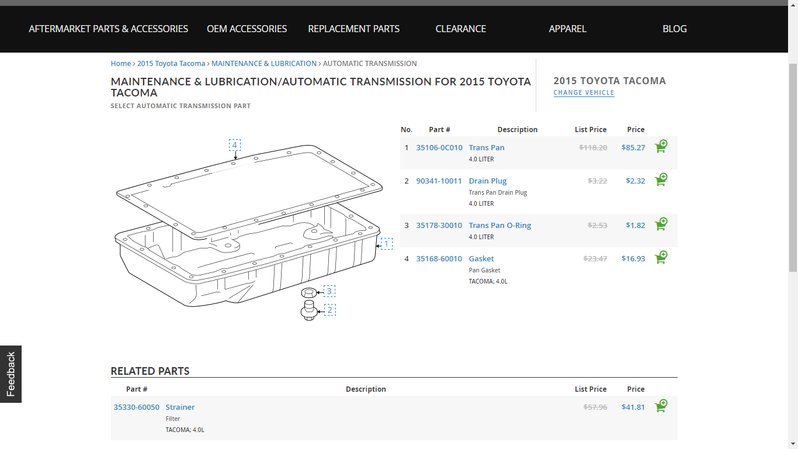This screenshot has height=449, width=798.
Task: Open related part number 35330-60050
Action: coord(136,407)
